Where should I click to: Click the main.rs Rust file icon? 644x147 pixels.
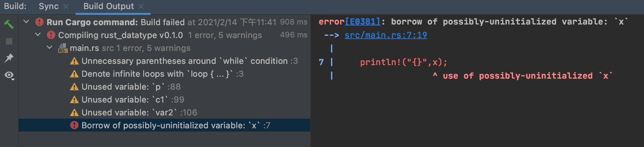[x=63, y=48]
